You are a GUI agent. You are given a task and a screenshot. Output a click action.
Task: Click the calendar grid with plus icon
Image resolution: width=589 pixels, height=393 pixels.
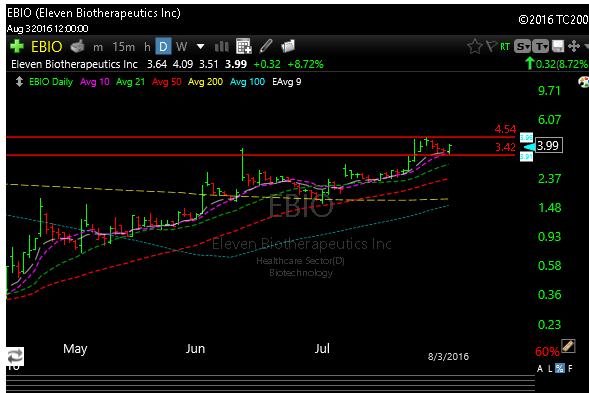(243, 46)
